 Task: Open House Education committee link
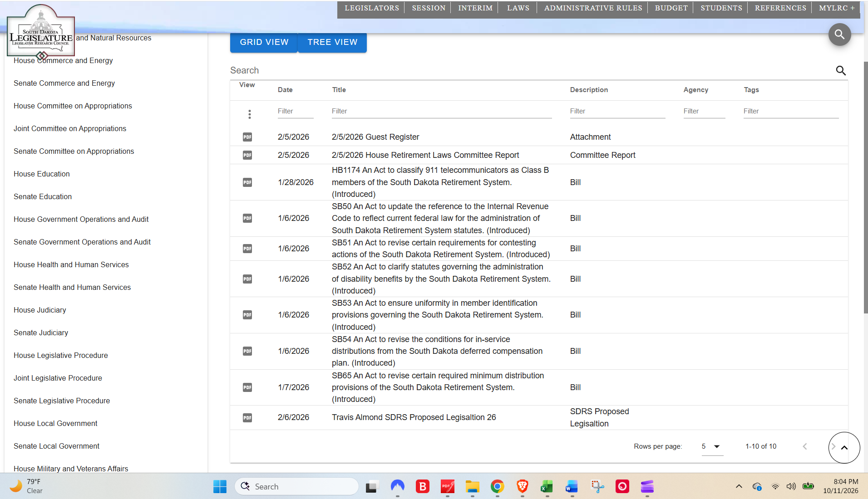(x=42, y=174)
